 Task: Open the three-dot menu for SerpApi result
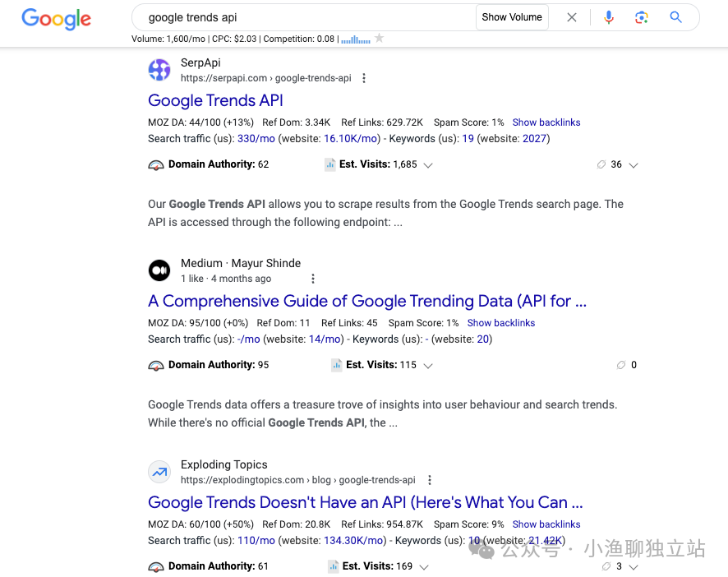(364, 78)
